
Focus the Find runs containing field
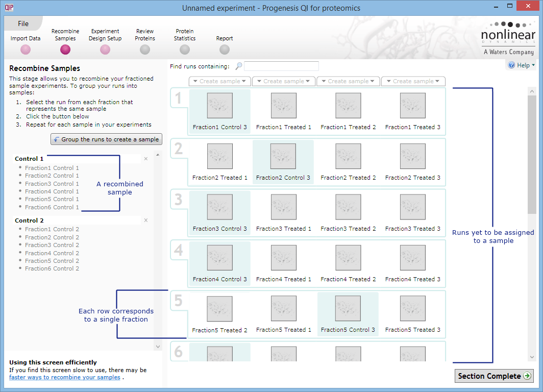(281, 66)
